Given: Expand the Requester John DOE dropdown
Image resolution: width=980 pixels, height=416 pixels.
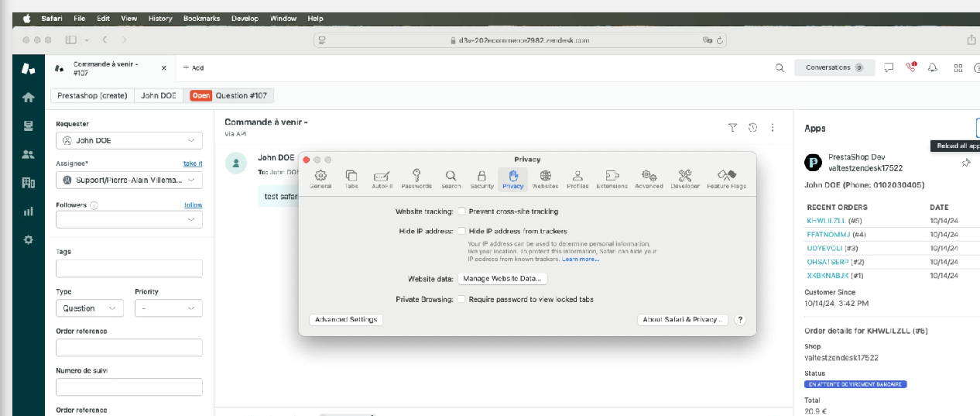Looking at the screenshot, I should [128, 140].
